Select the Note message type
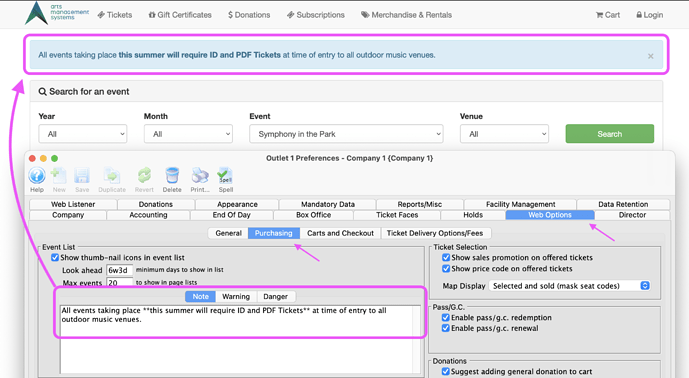 click(200, 297)
